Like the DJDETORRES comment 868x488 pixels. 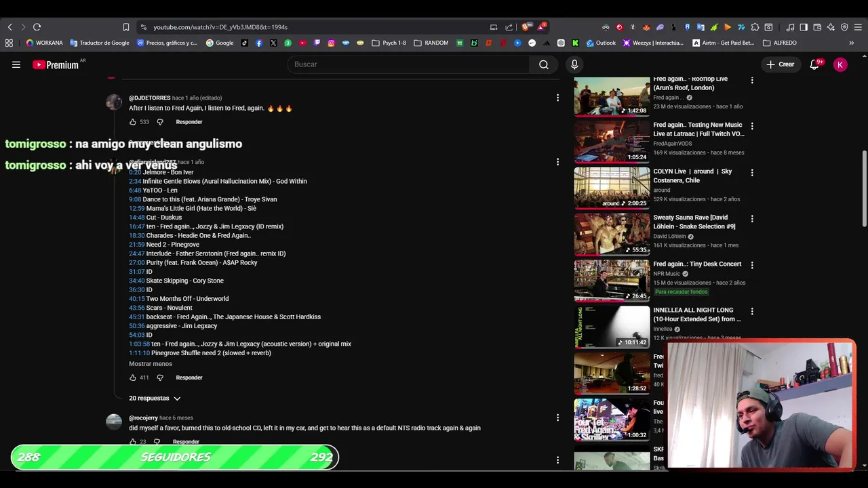(x=133, y=122)
